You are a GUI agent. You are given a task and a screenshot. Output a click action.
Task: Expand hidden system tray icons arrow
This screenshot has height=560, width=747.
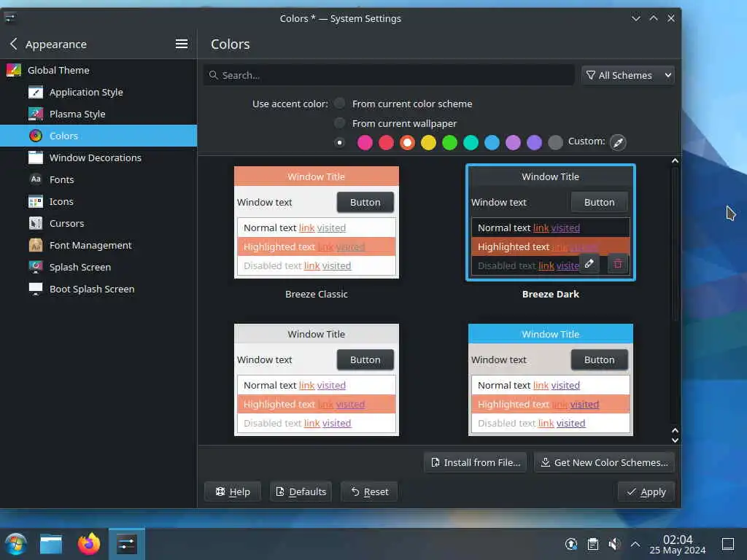635,544
